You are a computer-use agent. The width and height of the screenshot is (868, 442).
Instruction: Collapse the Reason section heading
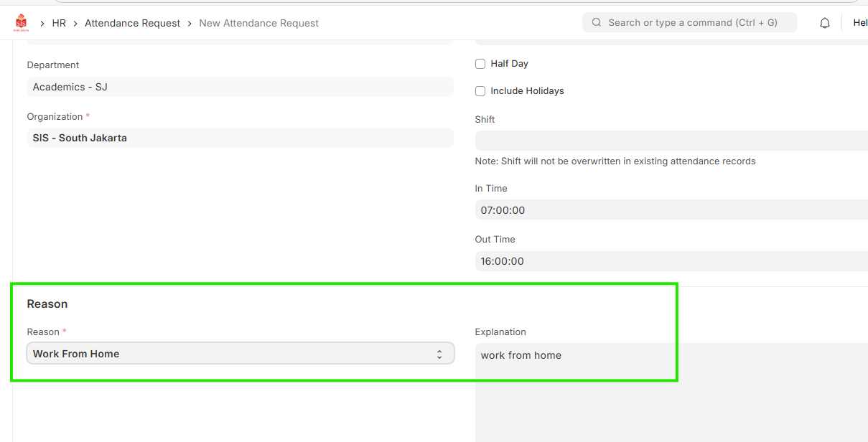(x=47, y=304)
